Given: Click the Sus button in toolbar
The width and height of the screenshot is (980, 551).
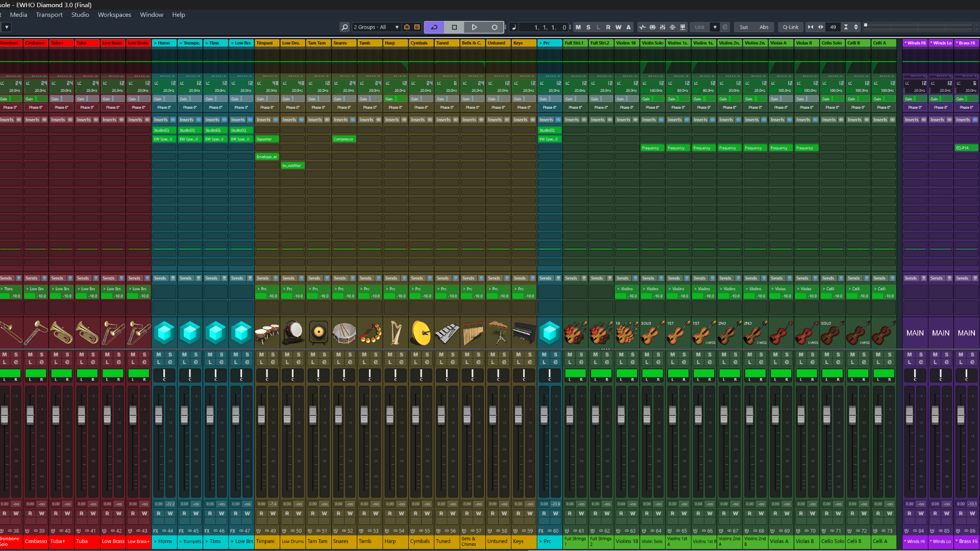Looking at the screenshot, I should click(744, 27).
